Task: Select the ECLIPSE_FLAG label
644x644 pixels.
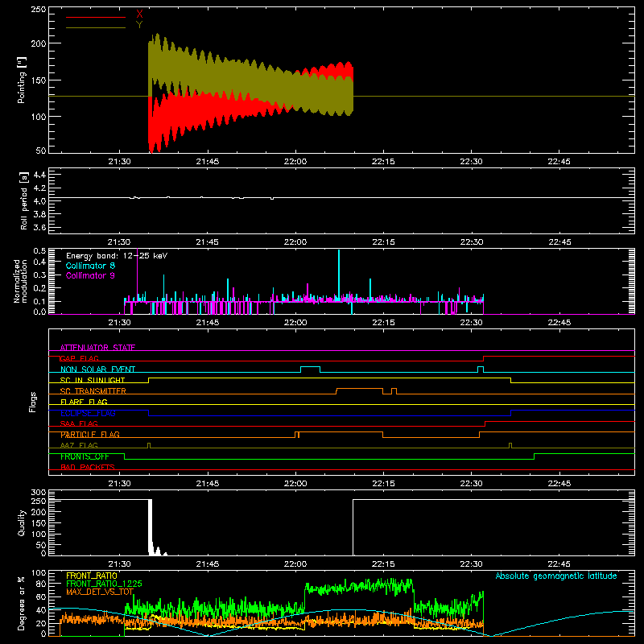Action: (88, 413)
